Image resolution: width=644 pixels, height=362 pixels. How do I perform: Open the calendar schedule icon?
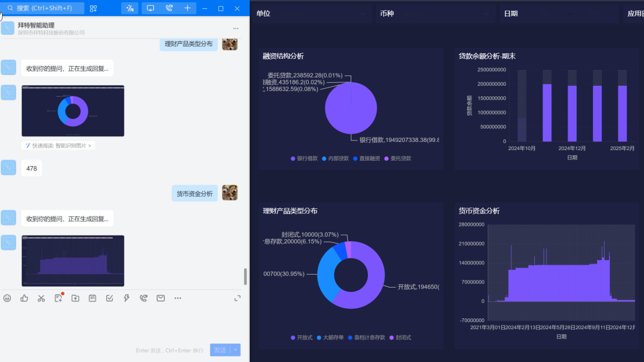[92, 298]
